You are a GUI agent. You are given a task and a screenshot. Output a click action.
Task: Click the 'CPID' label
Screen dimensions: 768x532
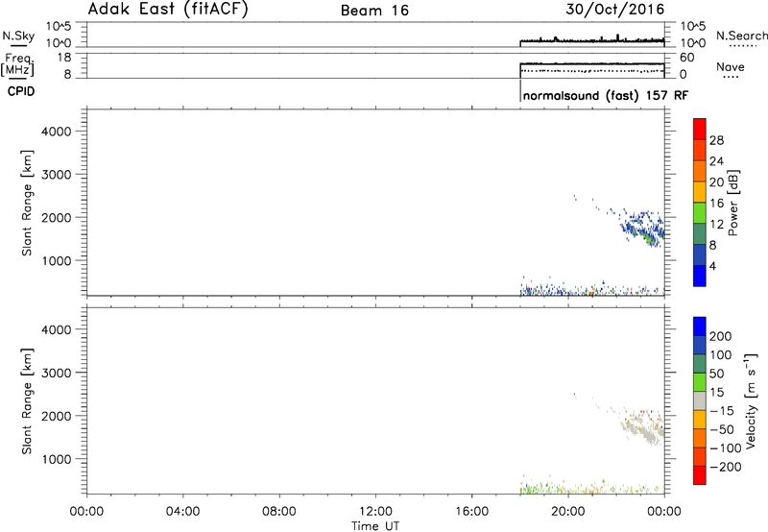21,91
